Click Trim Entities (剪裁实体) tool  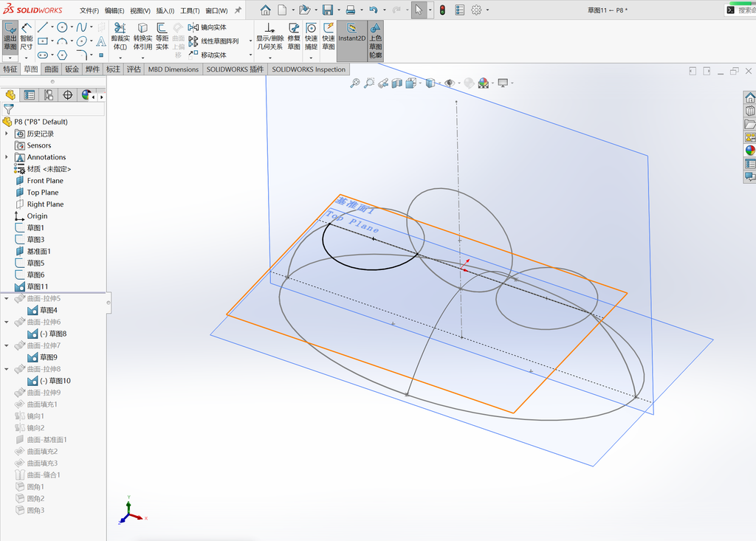coord(120,37)
